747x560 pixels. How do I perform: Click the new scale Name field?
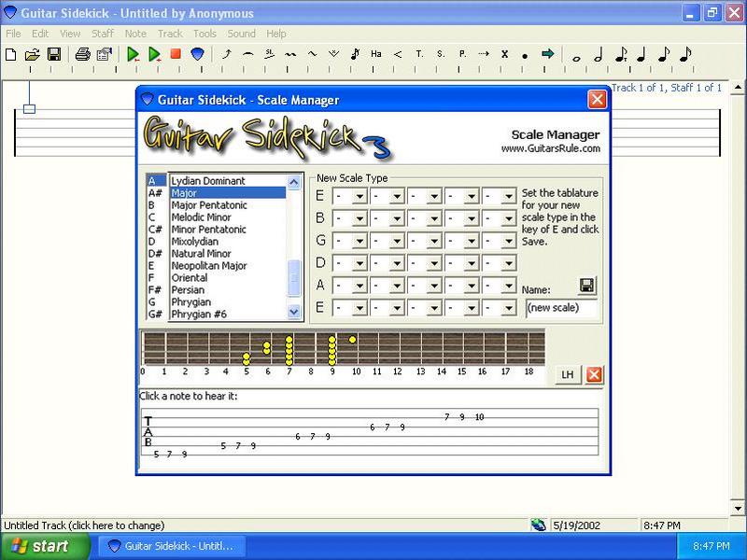(561, 308)
